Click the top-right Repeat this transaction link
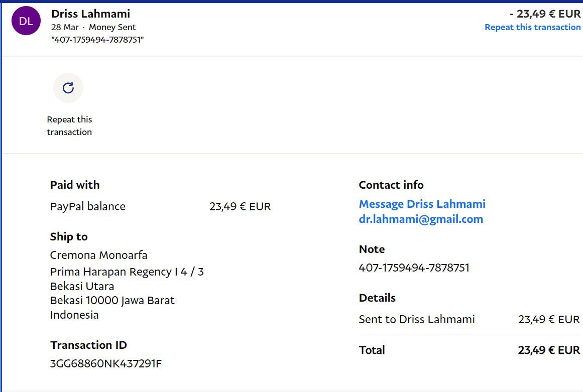This screenshot has height=392, width=583. coord(532,27)
